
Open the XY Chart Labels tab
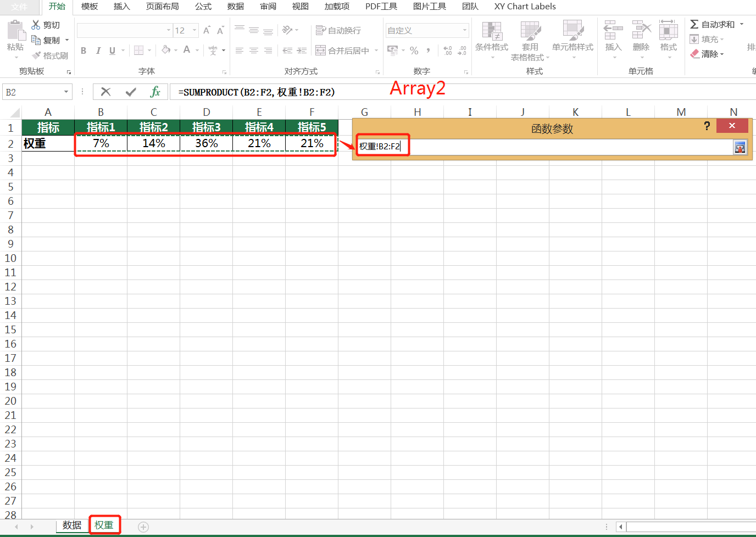coord(525,7)
